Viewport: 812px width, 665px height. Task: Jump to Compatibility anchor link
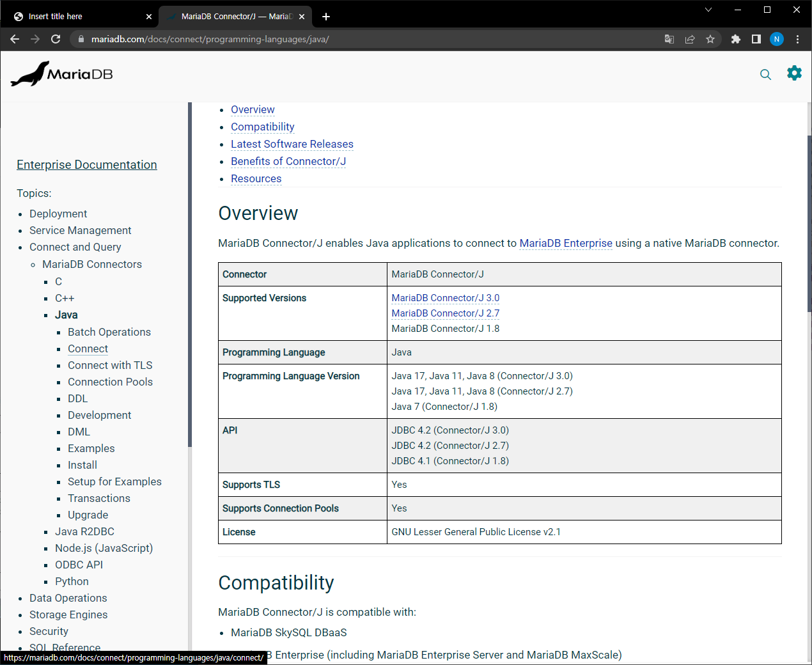[x=263, y=127]
